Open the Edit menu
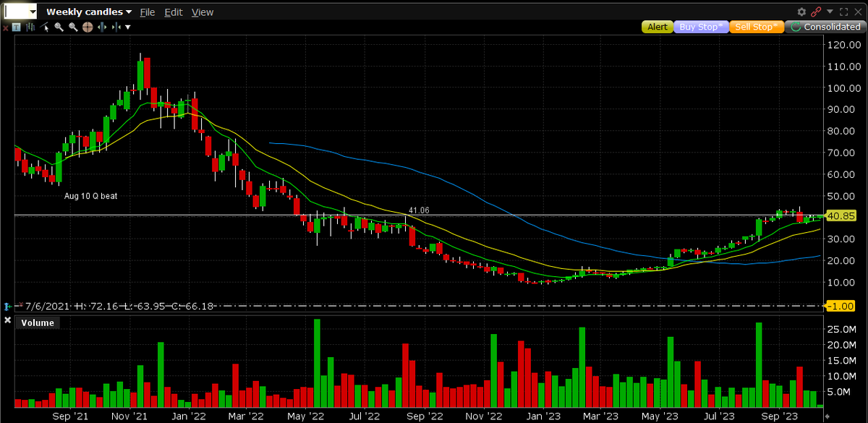868x423 pixels. 174,12
